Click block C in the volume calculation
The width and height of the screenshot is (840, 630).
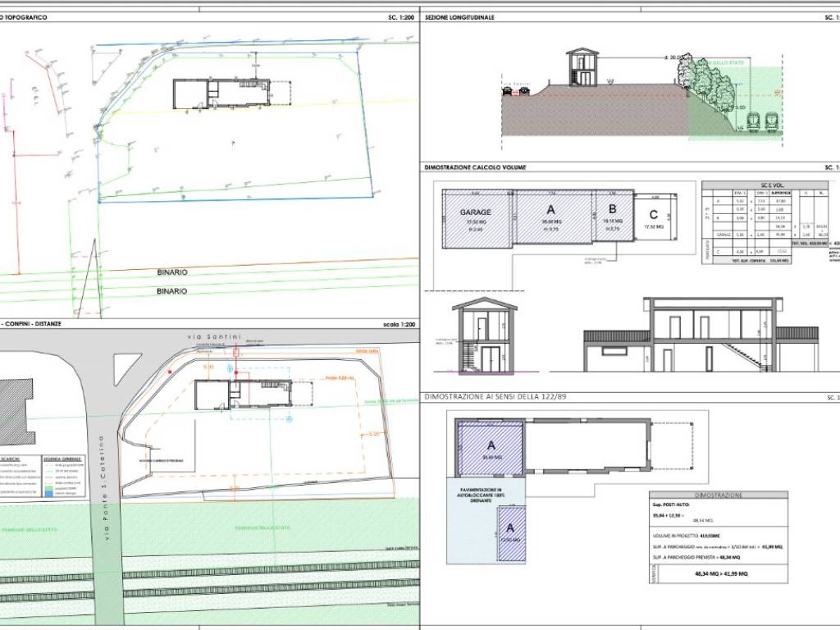tap(654, 222)
